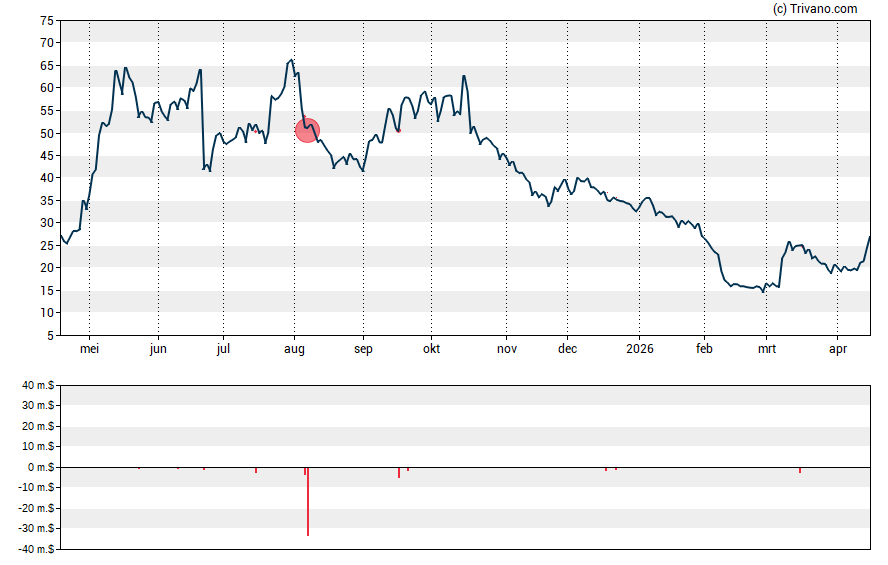Click the '75' price axis label

pyautogui.click(x=46, y=20)
